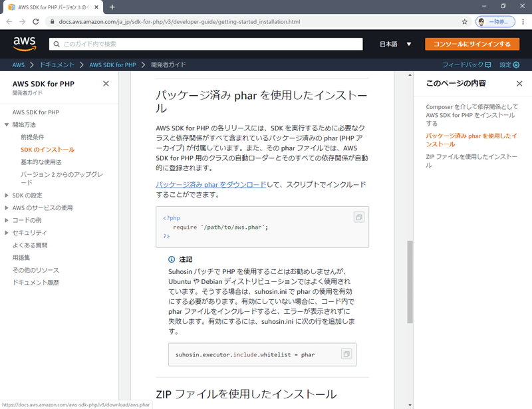Select AWS SDK for PHP sidebar item

tap(36, 112)
